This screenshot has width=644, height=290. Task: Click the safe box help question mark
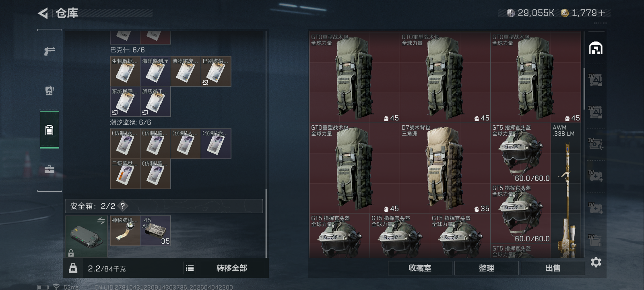coord(123,206)
